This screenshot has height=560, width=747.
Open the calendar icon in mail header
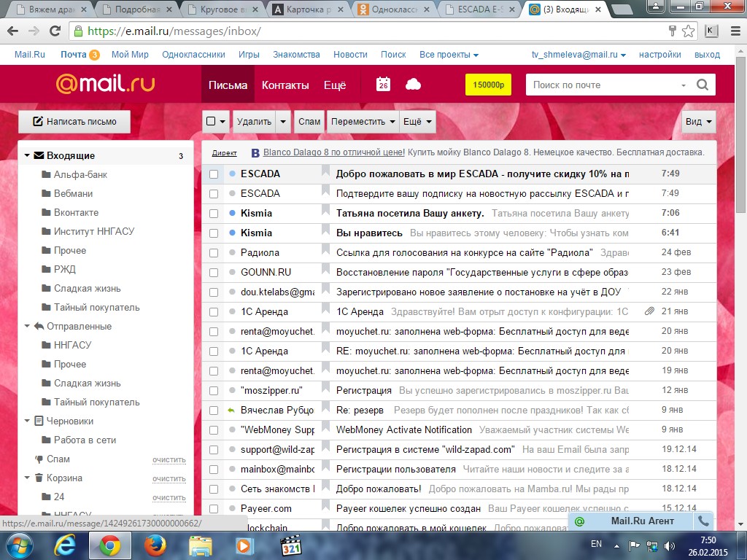click(383, 85)
